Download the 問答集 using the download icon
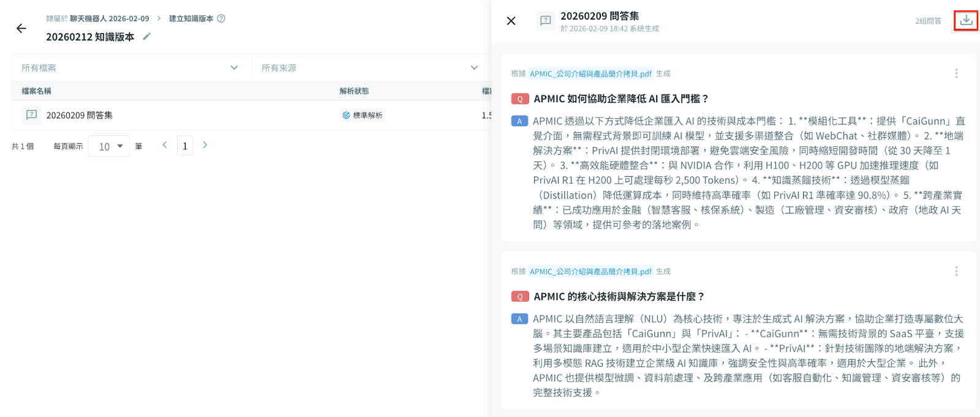Screen dimensions: 980x417 click(x=966, y=20)
